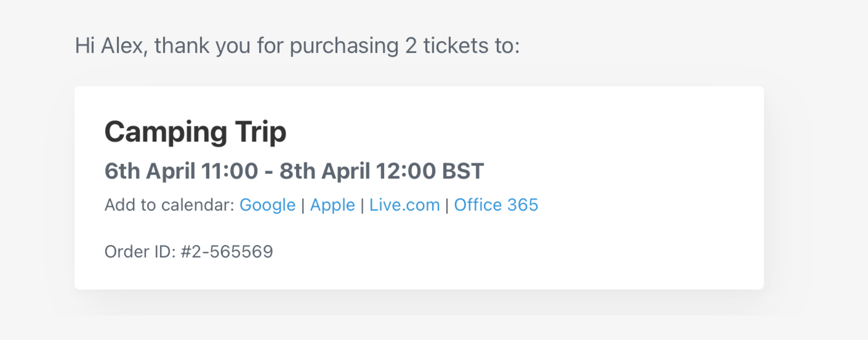This screenshot has width=868, height=340.
Task: Click the word Trip in the heading
Action: coord(261,132)
